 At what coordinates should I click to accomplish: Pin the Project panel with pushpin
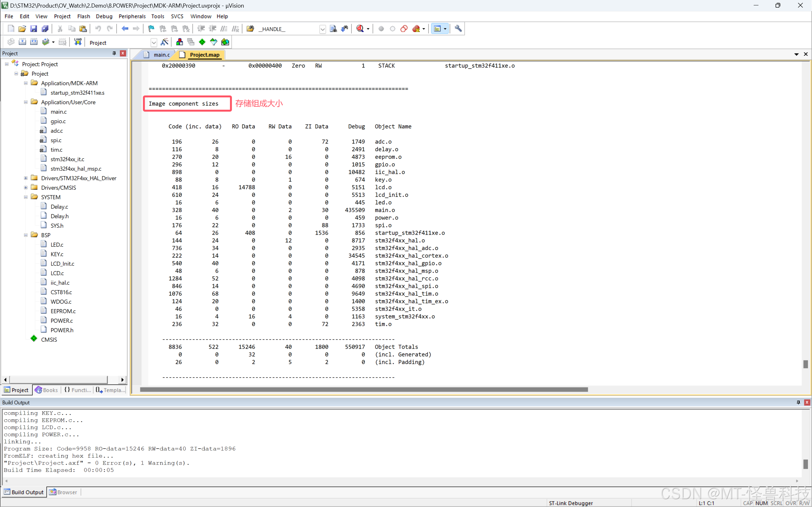114,53
